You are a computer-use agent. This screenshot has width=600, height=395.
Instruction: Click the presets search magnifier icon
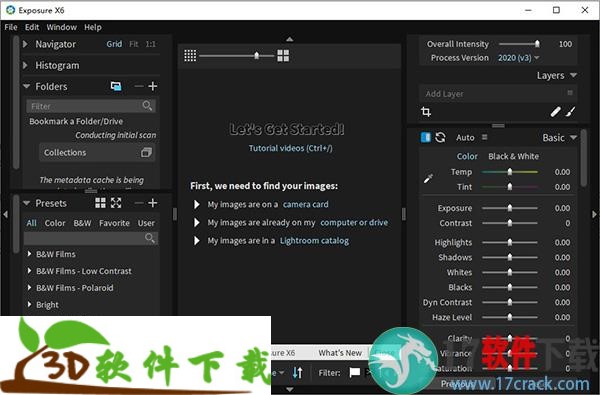tap(150, 238)
